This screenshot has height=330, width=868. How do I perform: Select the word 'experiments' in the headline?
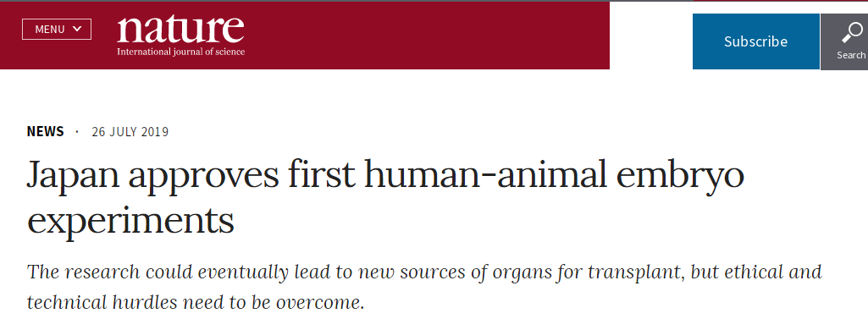coord(130,221)
